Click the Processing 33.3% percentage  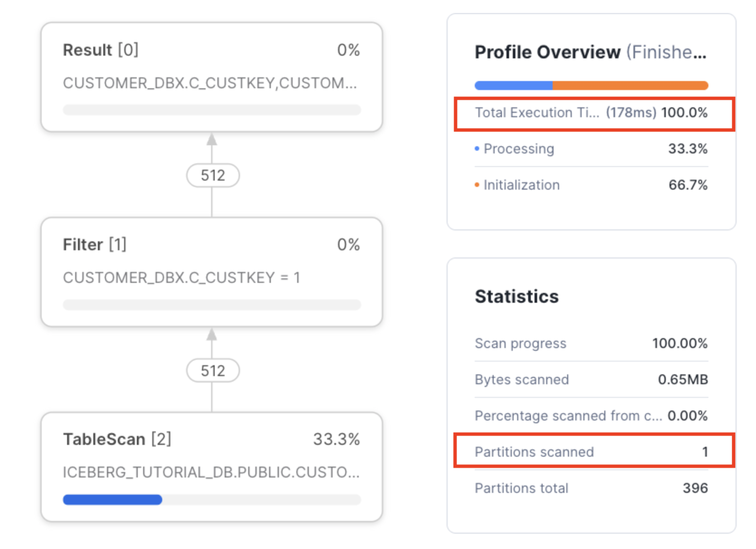pos(688,148)
